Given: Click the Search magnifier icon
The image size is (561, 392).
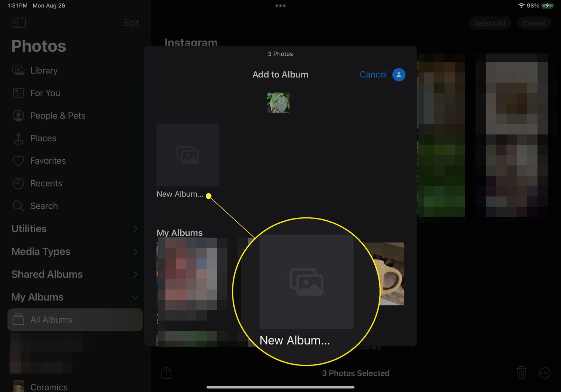Looking at the screenshot, I should pyautogui.click(x=18, y=206).
